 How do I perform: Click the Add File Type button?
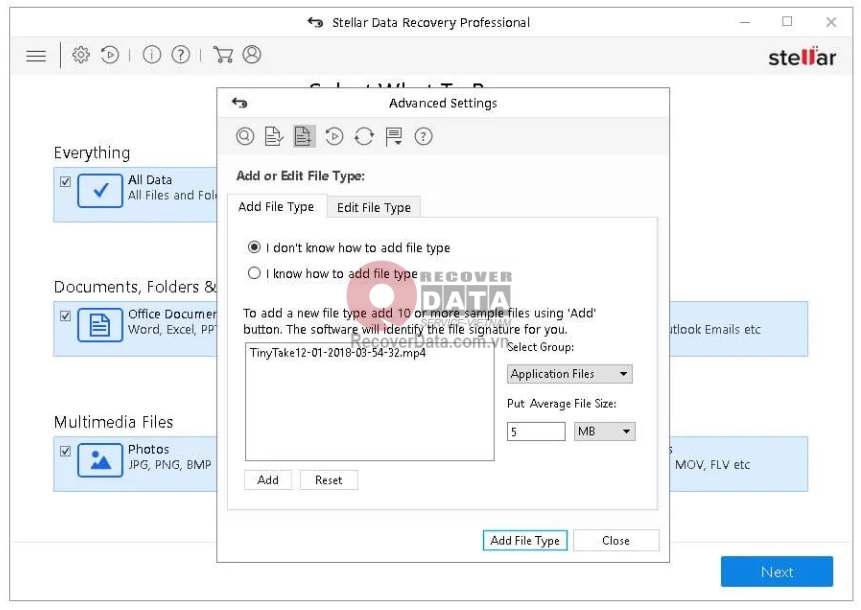point(525,540)
